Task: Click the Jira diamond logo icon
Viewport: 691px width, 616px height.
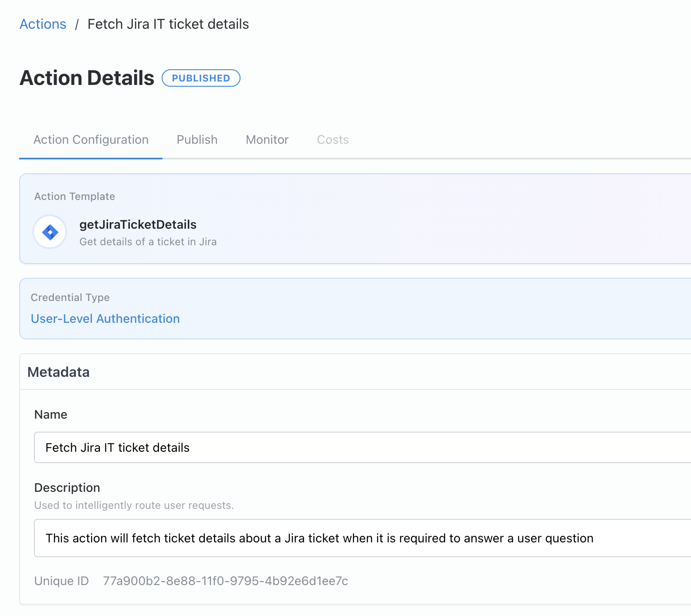Action: point(50,232)
